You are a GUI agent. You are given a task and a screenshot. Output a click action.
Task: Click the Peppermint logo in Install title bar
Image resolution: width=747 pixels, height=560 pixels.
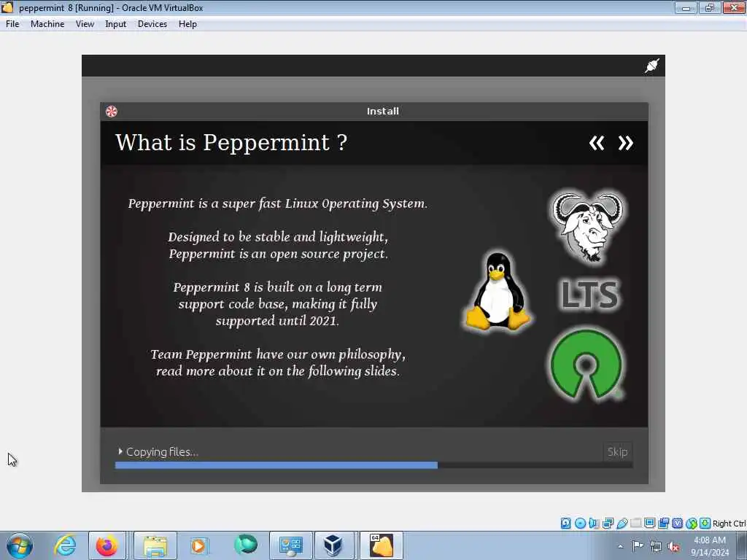point(112,112)
